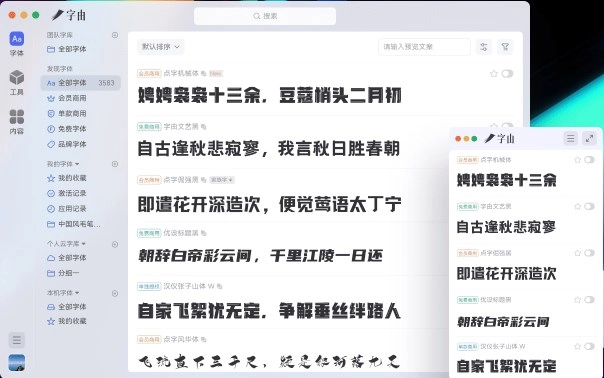604x378 pixels.
Task: Click the hamburger menu at bottom-left rail
Action: click(x=17, y=340)
